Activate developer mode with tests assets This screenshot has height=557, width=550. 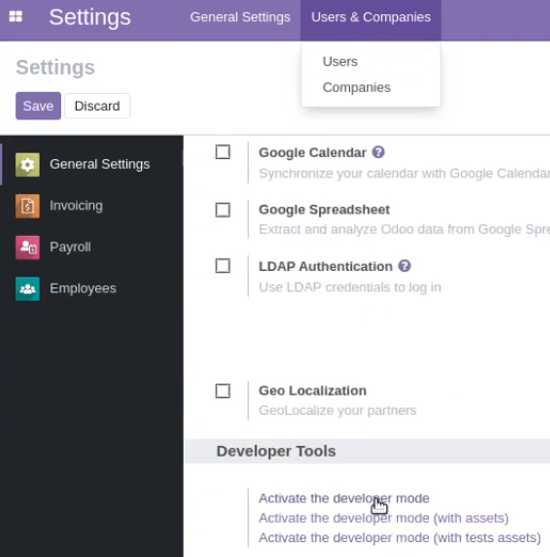click(400, 538)
